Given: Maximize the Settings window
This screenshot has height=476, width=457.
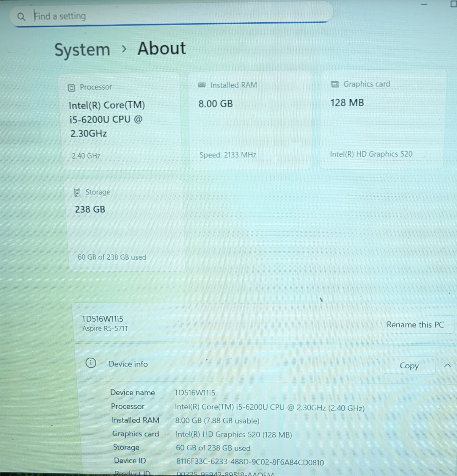Looking at the screenshot, I should point(453,4).
